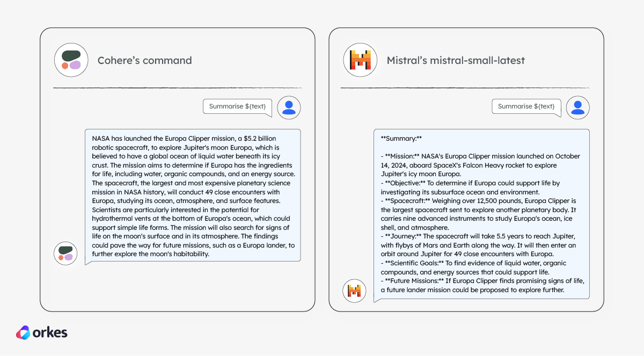Viewport: 644px width, 356px height.
Task: Click the Orkes logo mark at bottom left
Action: tap(24, 332)
